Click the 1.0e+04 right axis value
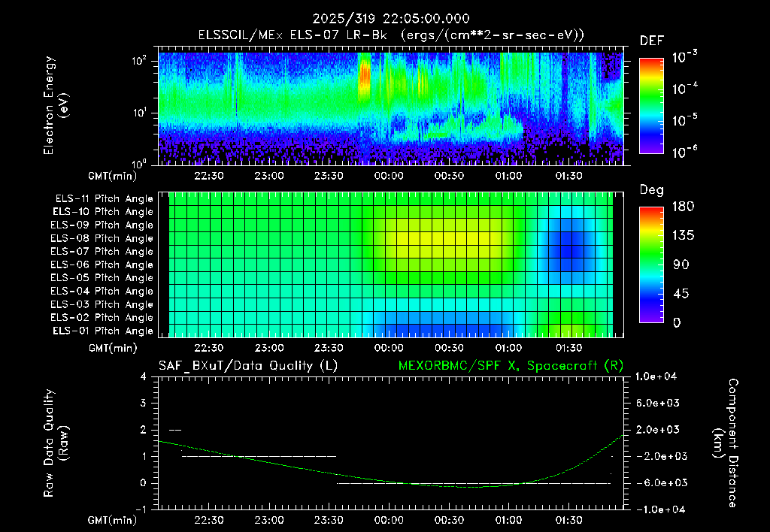This screenshot has height=532, width=770. click(x=656, y=377)
